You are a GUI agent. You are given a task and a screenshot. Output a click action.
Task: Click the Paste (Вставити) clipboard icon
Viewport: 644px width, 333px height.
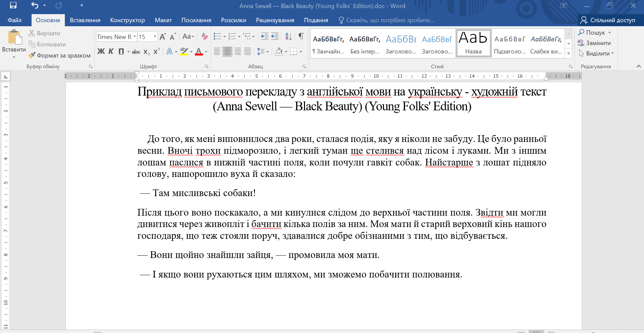point(14,37)
